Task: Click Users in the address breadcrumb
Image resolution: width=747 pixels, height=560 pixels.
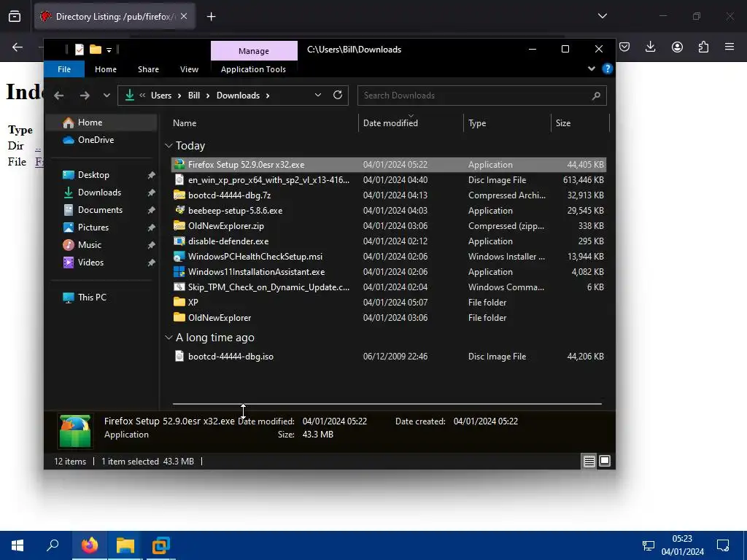Action: tap(161, 96)
